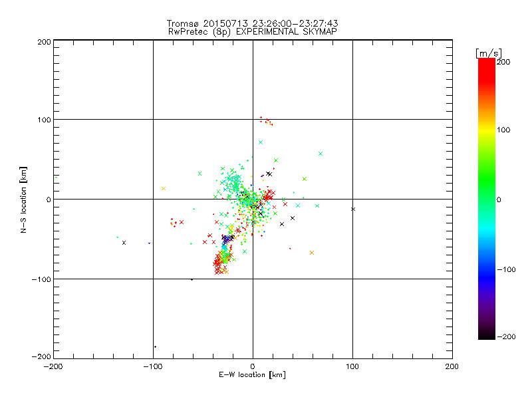The height and width of the screenshot is (399, 532).
Task: Click the plot title 'Tromsø 20150713 23:26:00-23:27:43'
Action: (x=252, y=23)
